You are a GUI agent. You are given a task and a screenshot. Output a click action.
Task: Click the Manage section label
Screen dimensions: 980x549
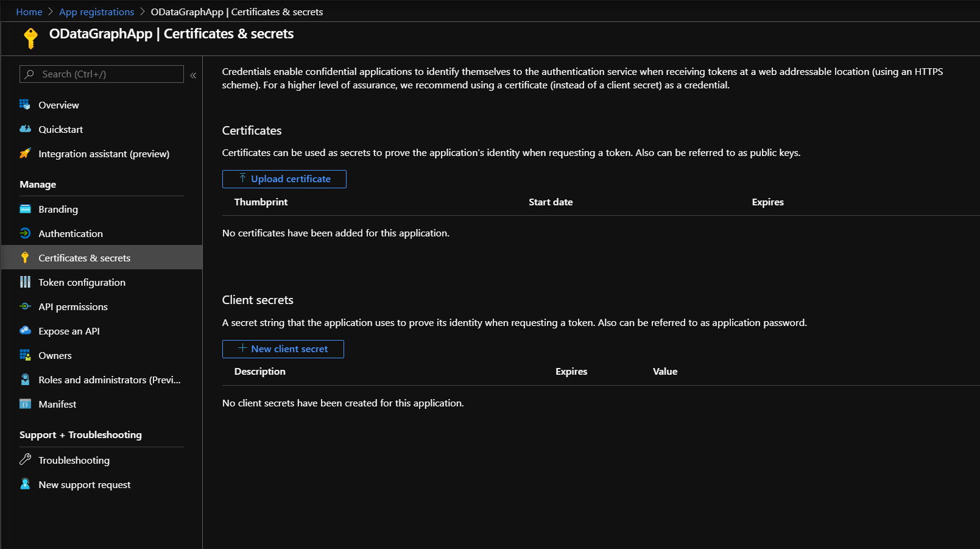pyautogui.click(x=38, y=184)
